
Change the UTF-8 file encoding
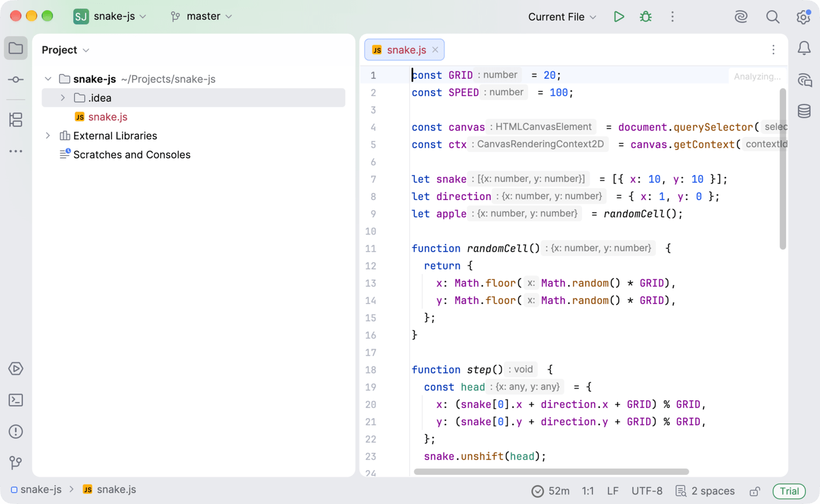[647, 491]
